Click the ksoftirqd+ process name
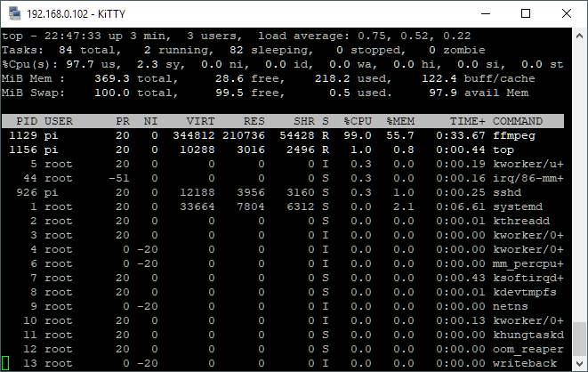The width and height of the screenshot is (588, 372). pos(528,279)
